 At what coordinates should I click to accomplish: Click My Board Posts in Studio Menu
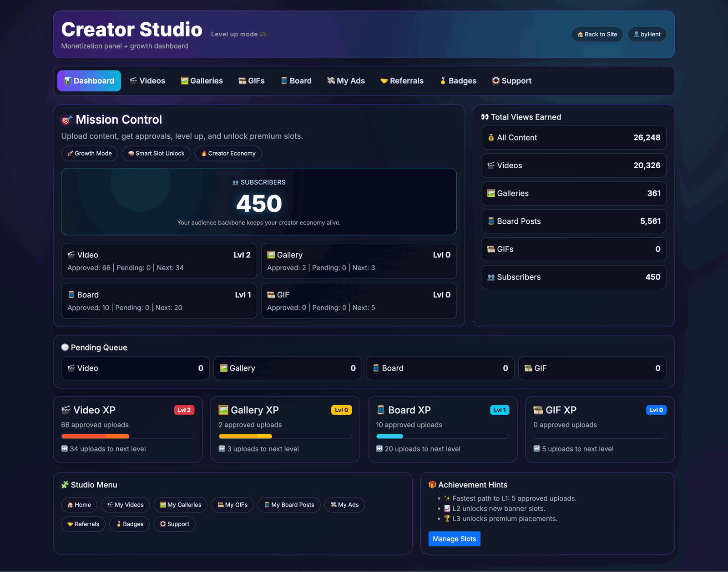click(289, 505)
